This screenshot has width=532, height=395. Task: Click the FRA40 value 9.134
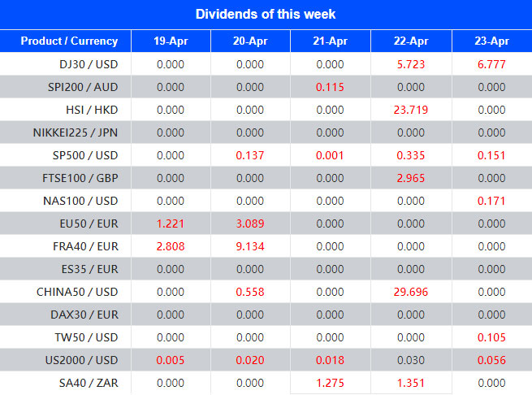click(x=250, y=246)
